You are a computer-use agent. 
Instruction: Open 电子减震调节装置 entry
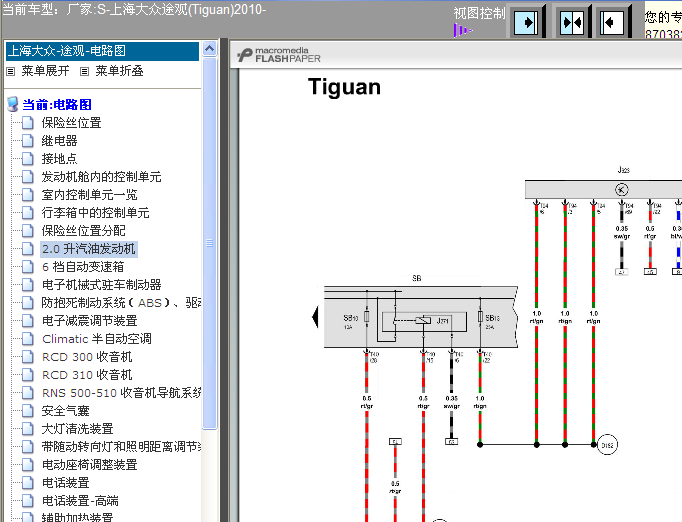[x=89, y=321]
